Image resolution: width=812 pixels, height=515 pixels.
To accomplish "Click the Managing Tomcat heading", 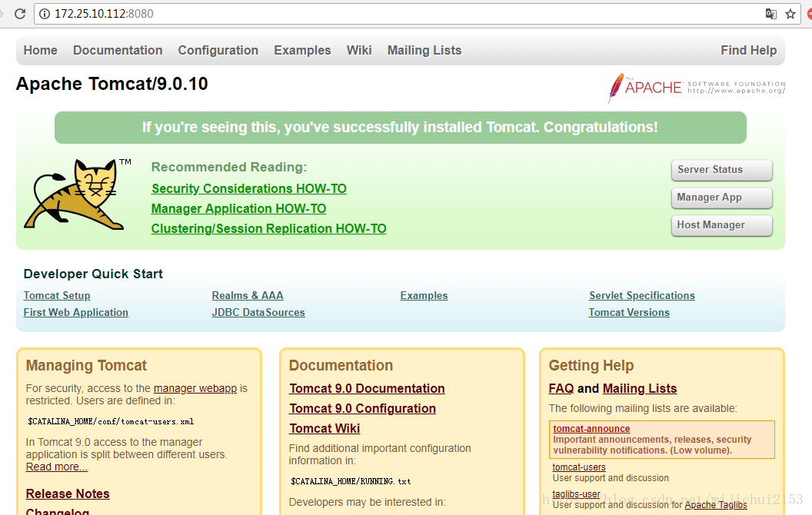I will 86,365.
